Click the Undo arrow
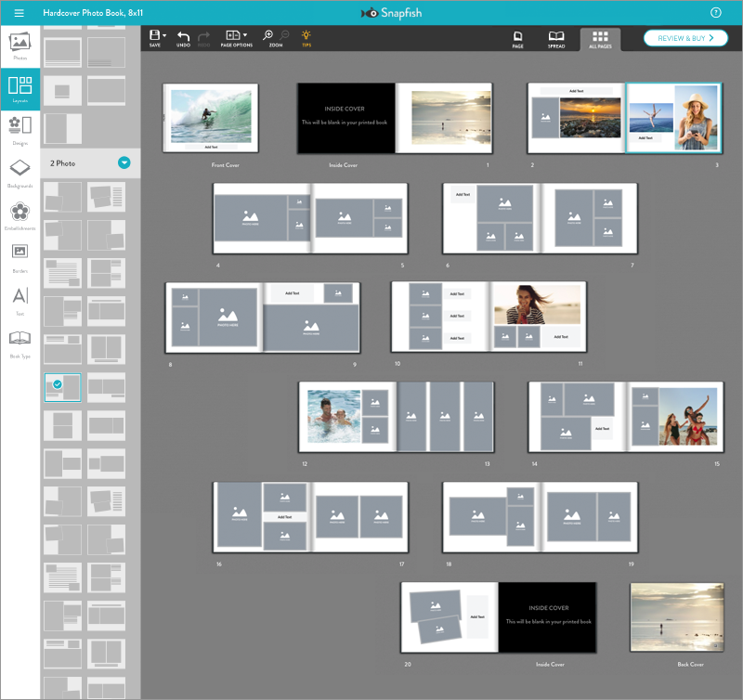Viewport: 743px width, 700px height. (183, 37)
